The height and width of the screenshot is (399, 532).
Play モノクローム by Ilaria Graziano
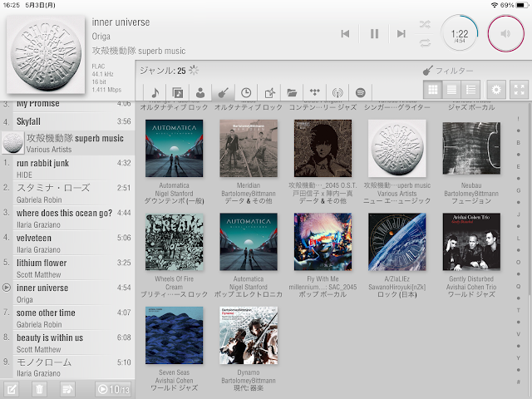coord(67,367)
